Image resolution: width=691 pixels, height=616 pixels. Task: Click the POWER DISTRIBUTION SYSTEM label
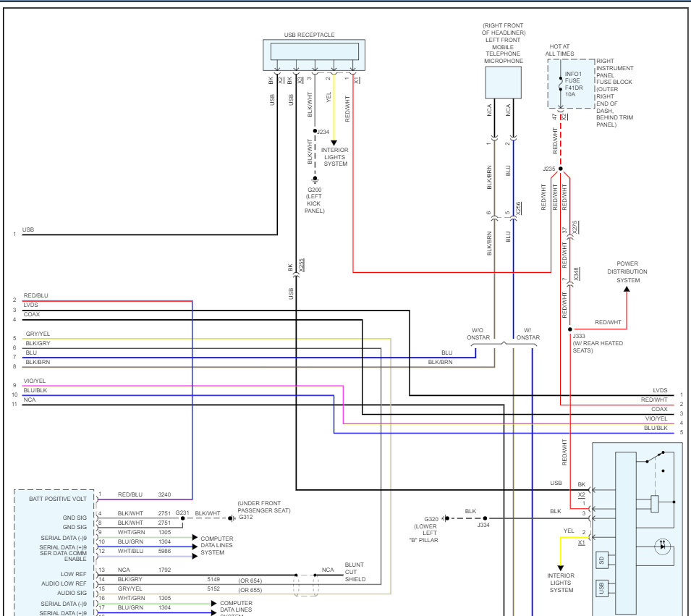627,271
